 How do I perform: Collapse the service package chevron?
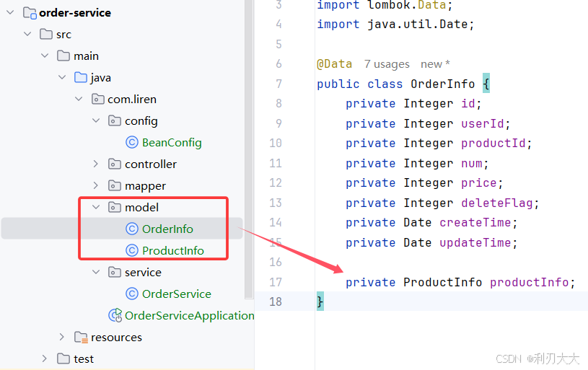[96, 272]
